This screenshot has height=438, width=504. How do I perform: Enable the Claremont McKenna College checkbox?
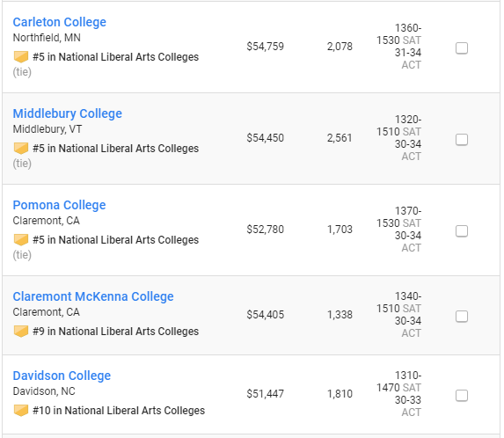(462, 317)
